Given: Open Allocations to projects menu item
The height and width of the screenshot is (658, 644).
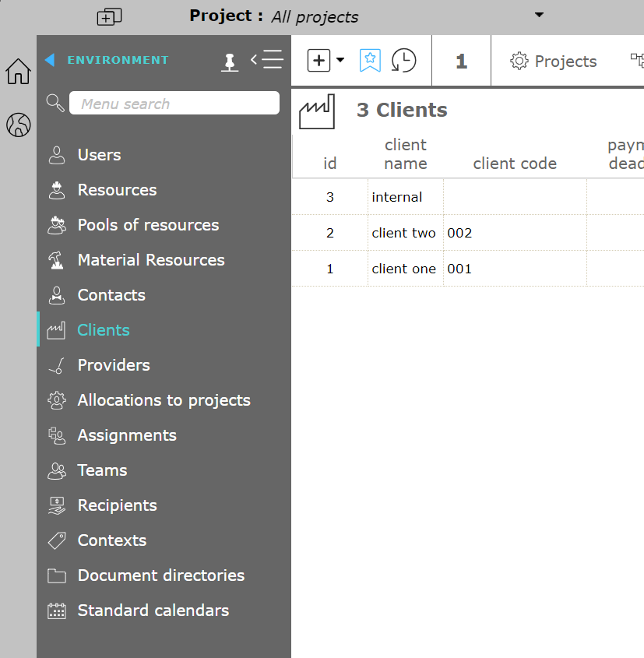Looking at the screenshot, I should (x=164, y=400).
